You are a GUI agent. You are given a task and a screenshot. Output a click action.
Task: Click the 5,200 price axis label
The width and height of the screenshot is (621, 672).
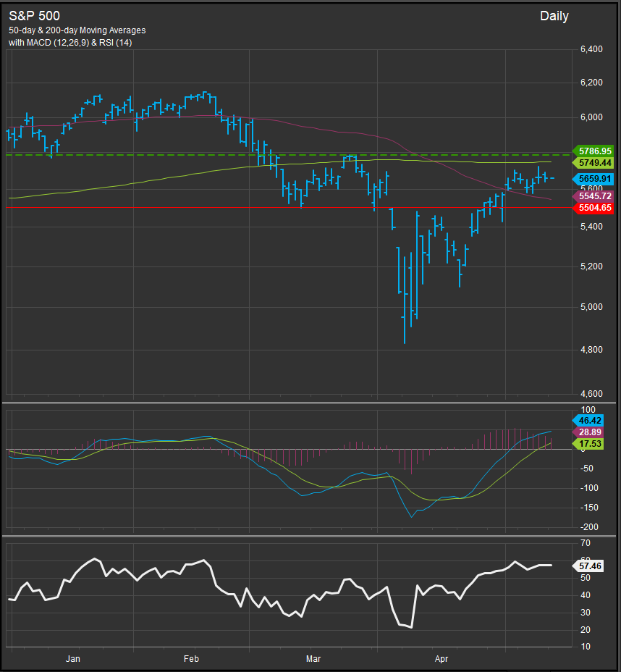(591, 266)
